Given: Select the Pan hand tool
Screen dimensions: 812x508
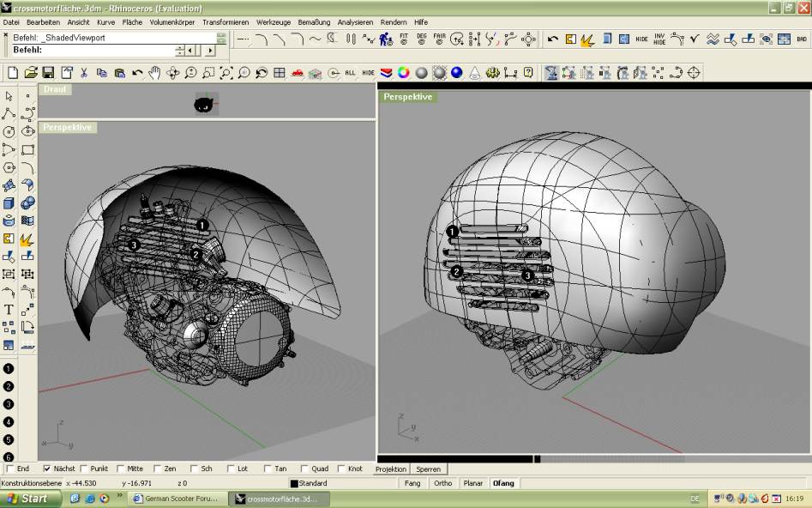Looking at the screenshot, I should coord(155,73).
